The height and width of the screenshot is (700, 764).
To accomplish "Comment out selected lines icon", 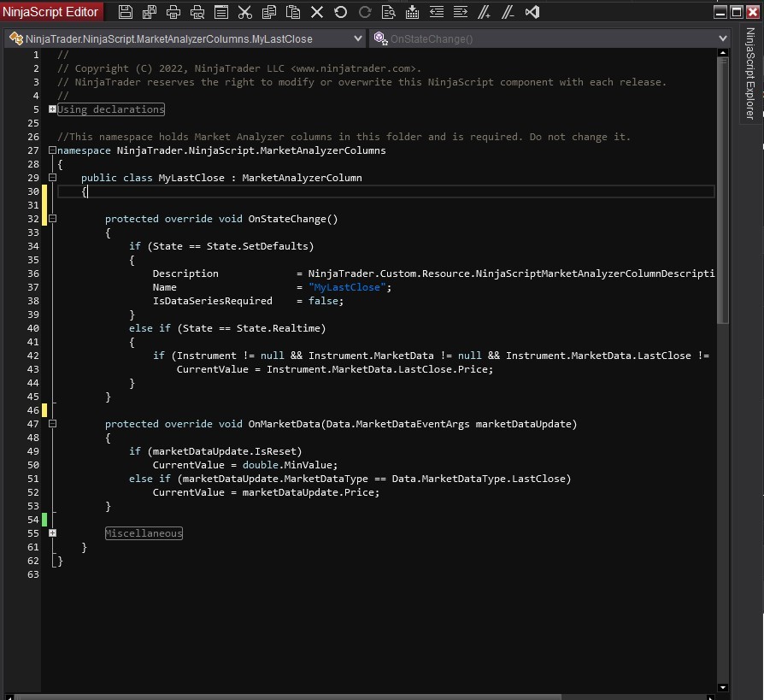I will [485, 12].
